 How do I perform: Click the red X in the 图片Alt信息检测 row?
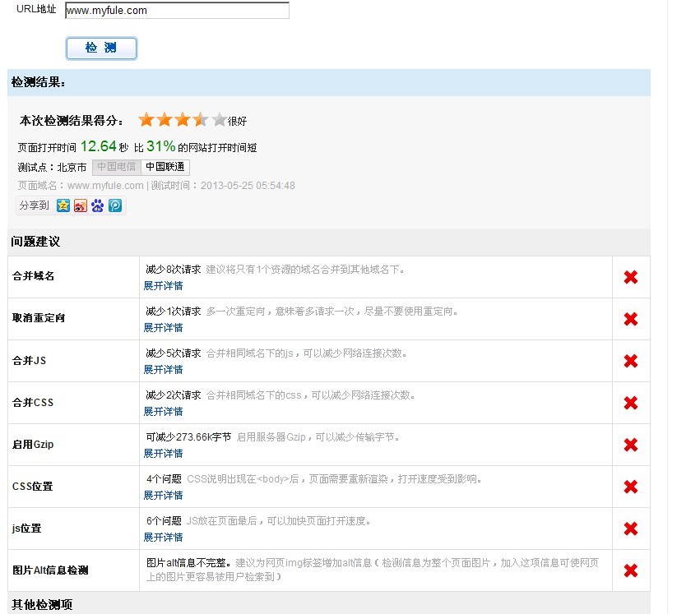631,570
